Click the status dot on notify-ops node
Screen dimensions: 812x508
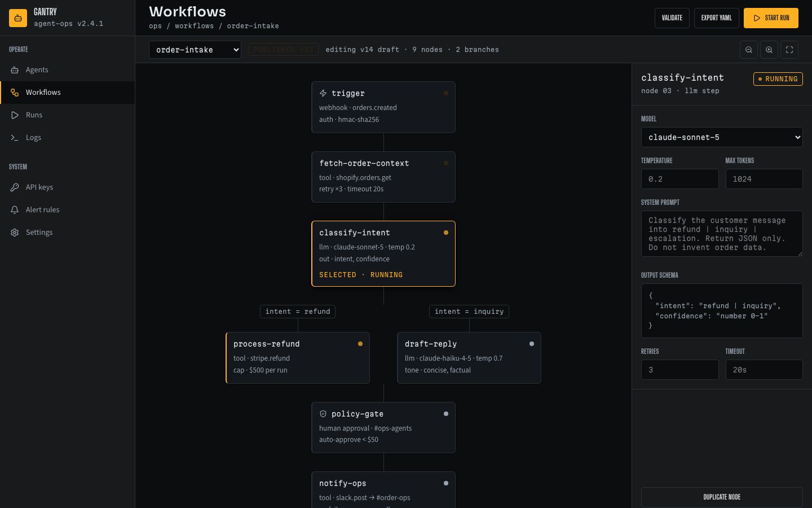click(446, 483)
